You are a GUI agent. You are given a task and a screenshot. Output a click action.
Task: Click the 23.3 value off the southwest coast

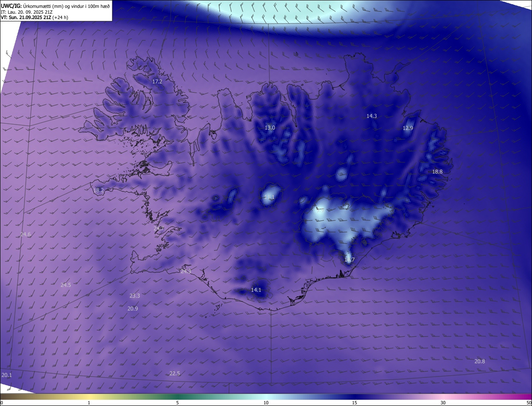135,296
